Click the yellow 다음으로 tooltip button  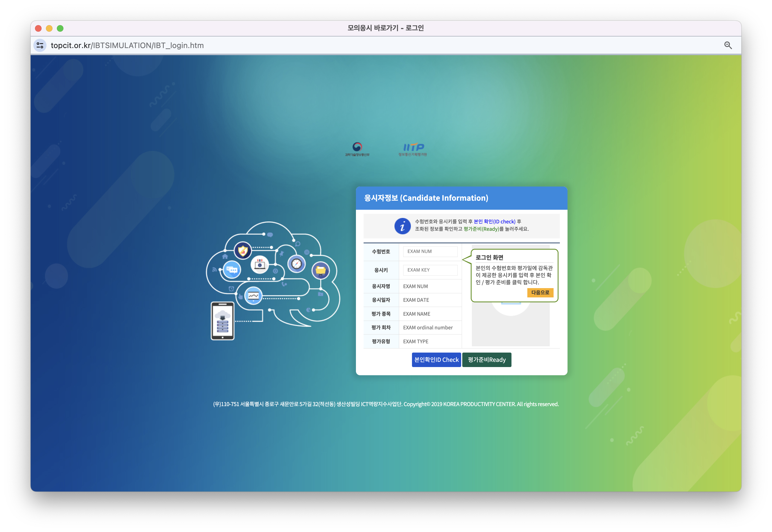point(540,292)
